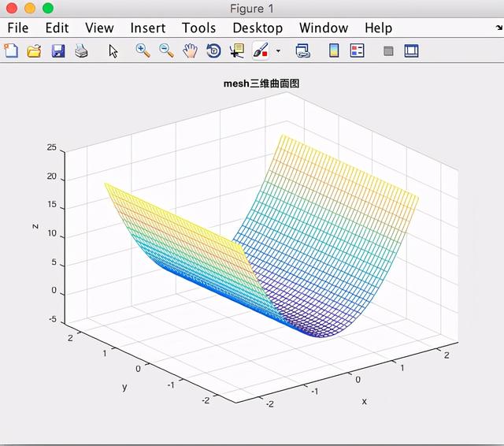The width and height of the screenshot is (504, 446).
Task: Click the plot title 'mesh三维曲面图'
Action: [x=261, y=84]
